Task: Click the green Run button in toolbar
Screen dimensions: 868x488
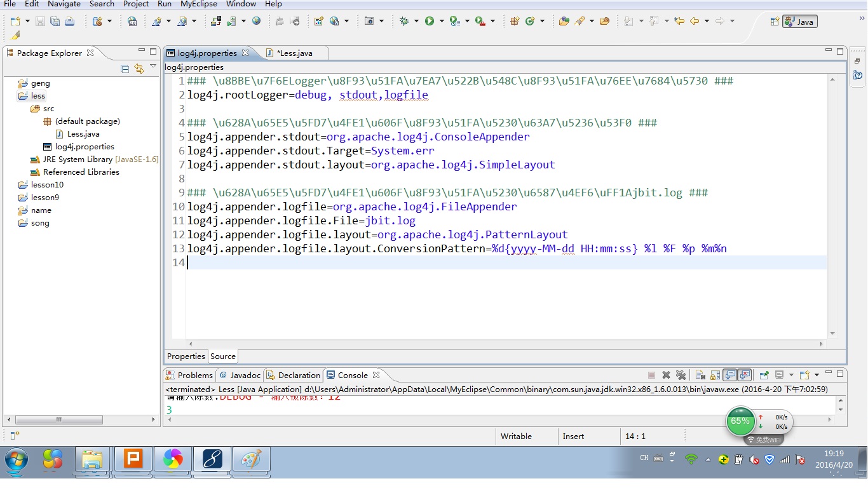Action: click(x=430, y=22)
